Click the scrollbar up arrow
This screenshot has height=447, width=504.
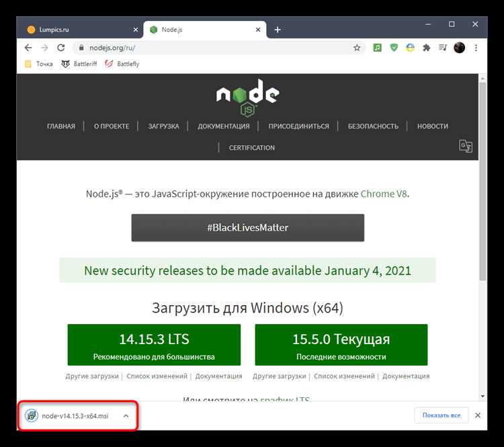pos(482,78)
